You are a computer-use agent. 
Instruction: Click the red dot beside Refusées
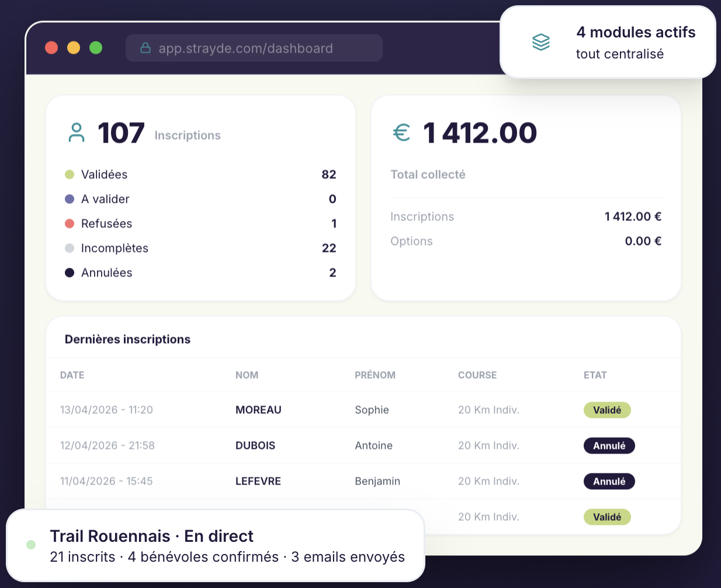[70, 223]
